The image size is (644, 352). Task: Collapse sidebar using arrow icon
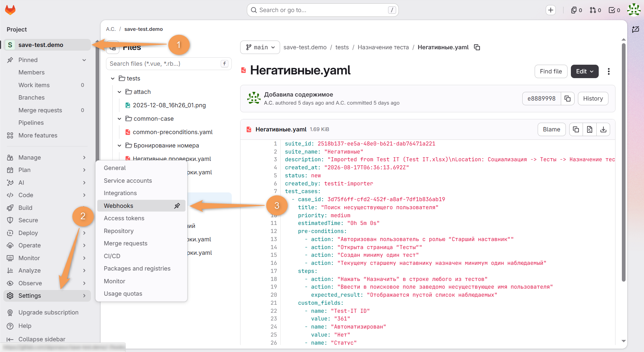click(10, 339)
